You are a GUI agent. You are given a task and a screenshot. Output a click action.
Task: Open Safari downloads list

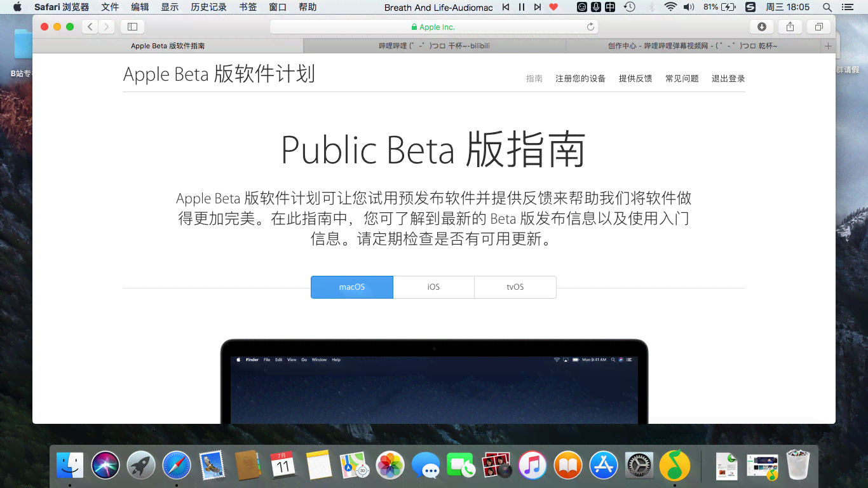(761, 27)
